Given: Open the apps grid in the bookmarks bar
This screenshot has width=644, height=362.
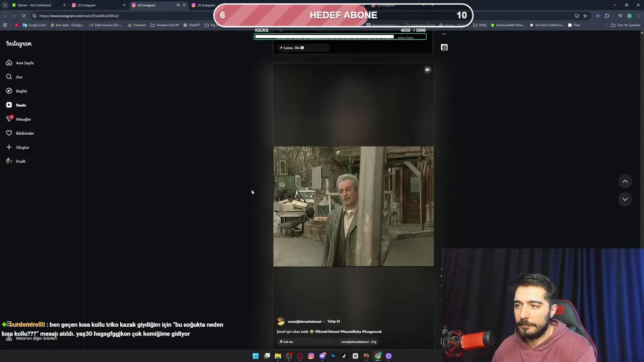Looking at the screenshot, I should [x=5, y=25].
